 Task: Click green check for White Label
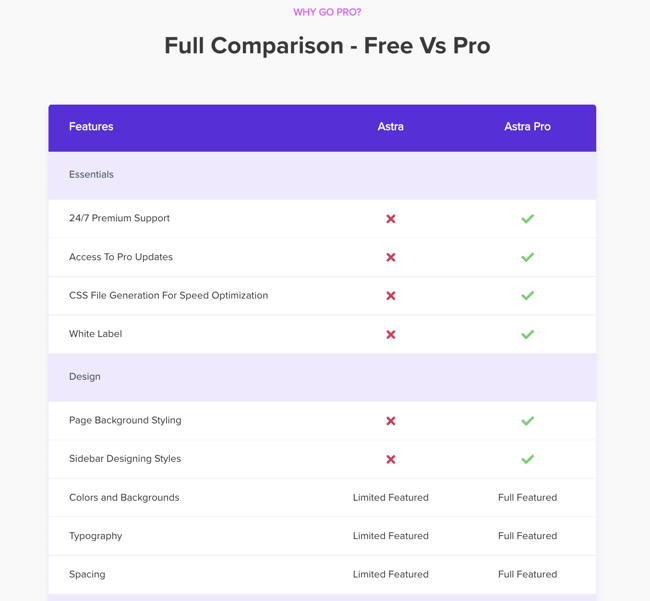(527, 334)
